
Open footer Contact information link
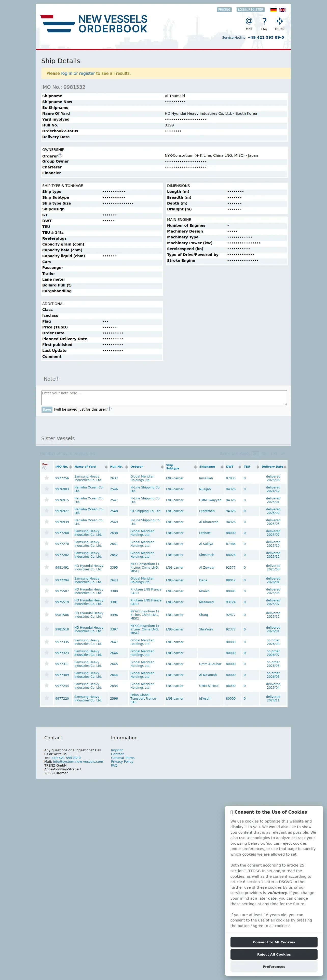pos(117,754)
